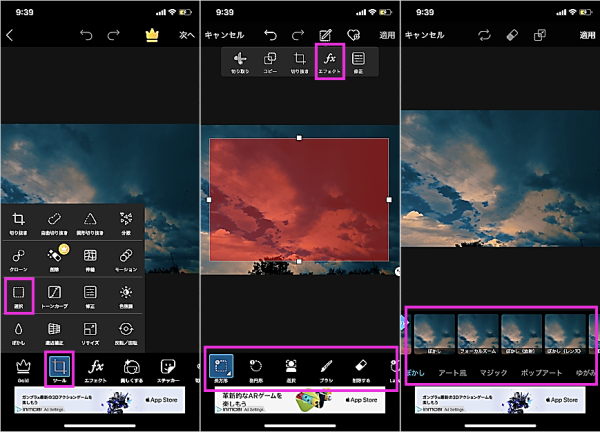600x432 pixels.
Task: Tap キャンセル in the middle screen
Action: pyautogui.click(x=224, y=35)
